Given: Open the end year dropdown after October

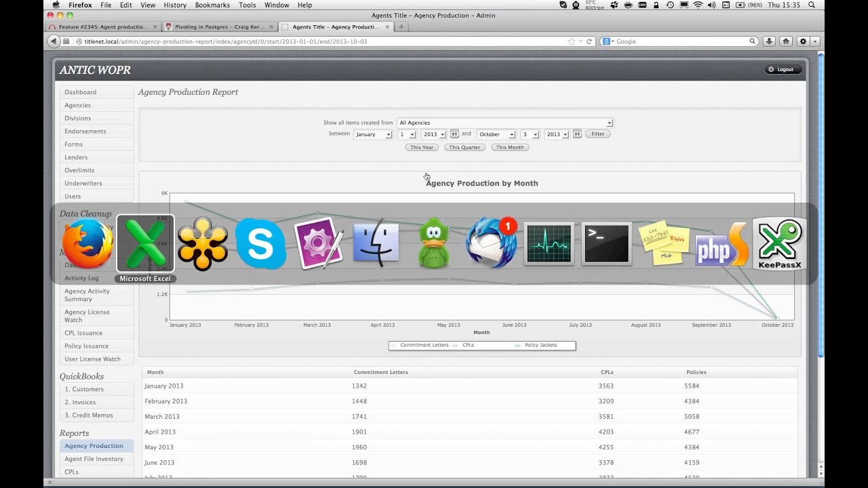Looking at the screenshot, I should [556, 134].
